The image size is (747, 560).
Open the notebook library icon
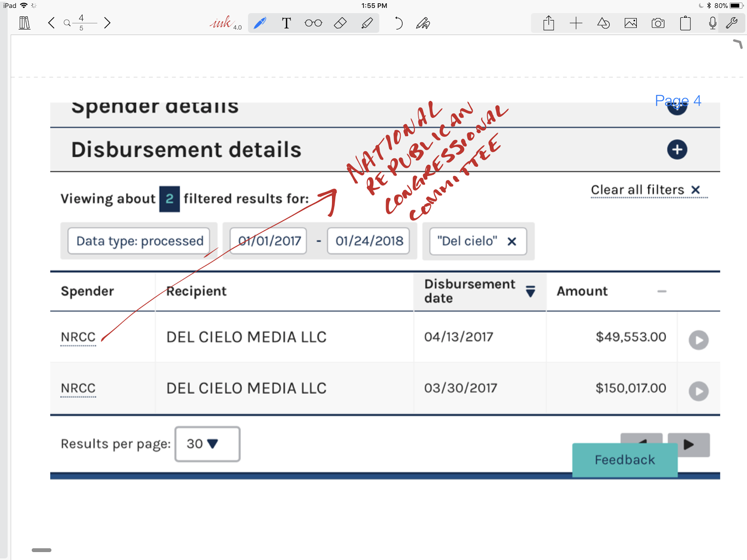pyautogui.click(x=24, y=23)
